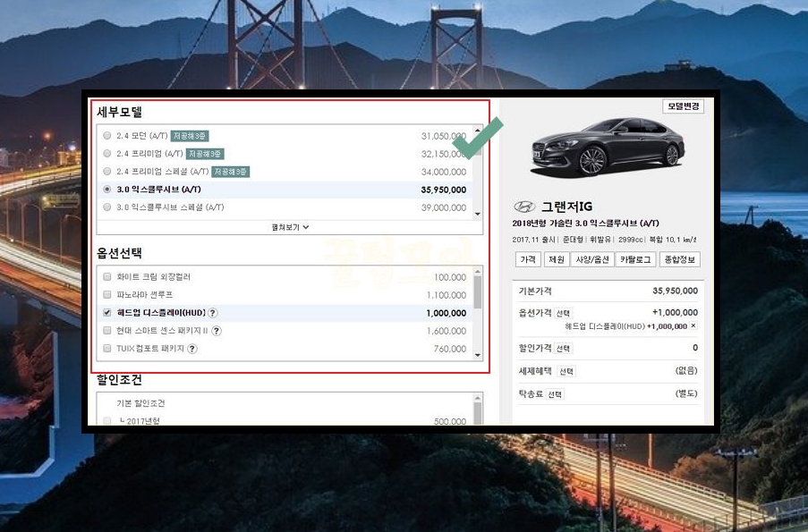Select the 2.4 모던 (A/T) radio button
Image resolution: width=808 pixels, height=532 pixels.
point(107,135)
